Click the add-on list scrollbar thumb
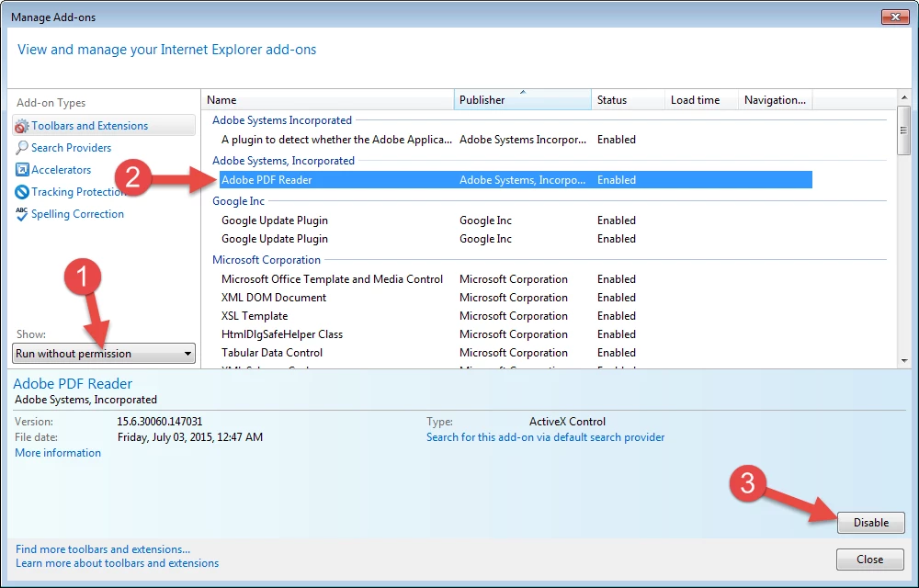Image resolution: width=919 pixels, height=588 pixels. [x=903, y=130]
